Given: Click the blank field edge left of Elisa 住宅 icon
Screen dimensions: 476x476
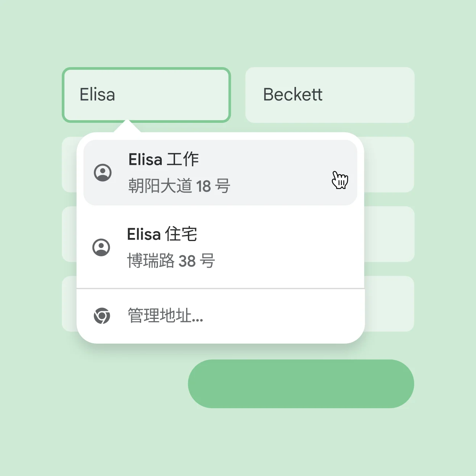Looking at the screenshot, I should 69,234.
